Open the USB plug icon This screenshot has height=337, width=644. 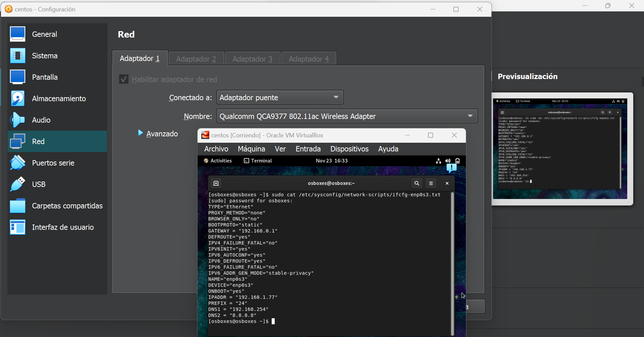pyautogui.click(x=17, y=184)
